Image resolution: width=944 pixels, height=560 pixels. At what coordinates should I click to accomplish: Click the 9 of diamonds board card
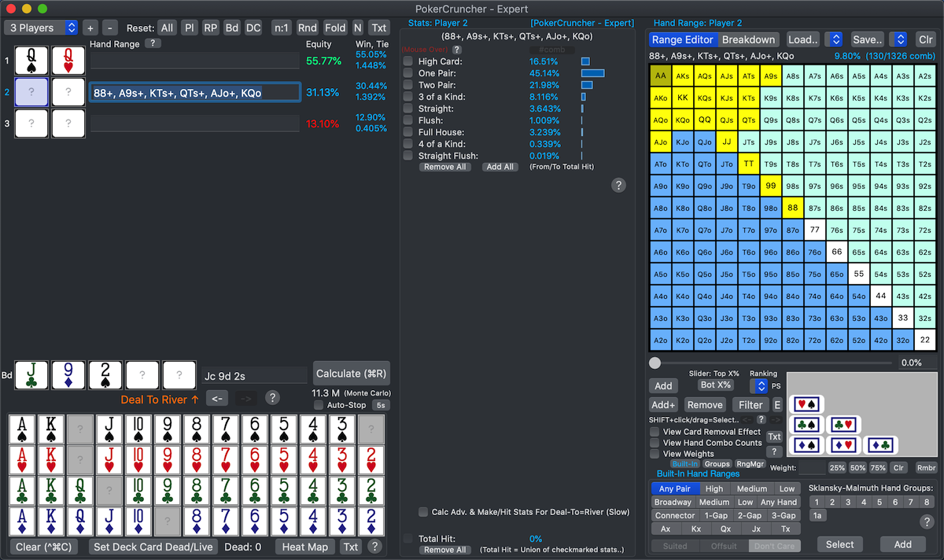click(x=68, y=375)
